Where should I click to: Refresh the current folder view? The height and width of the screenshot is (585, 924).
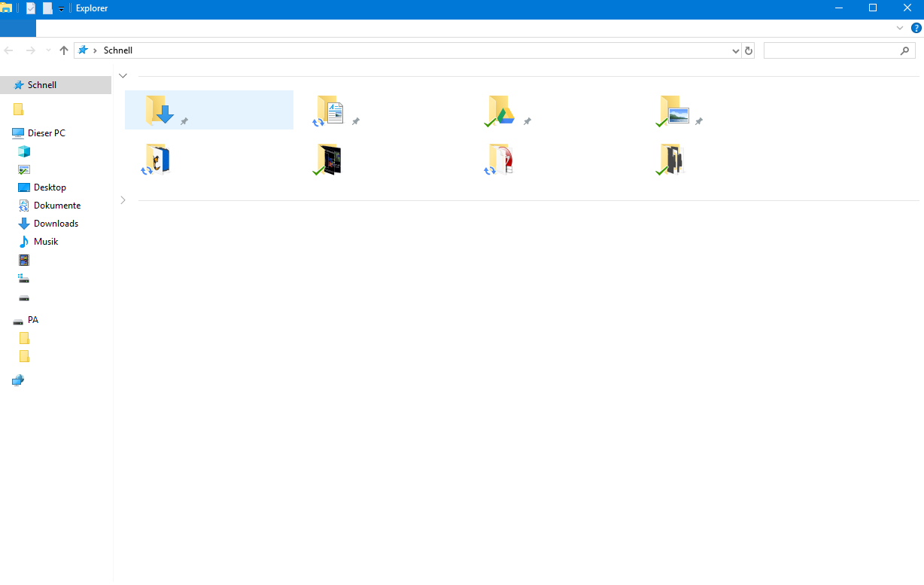749,50
